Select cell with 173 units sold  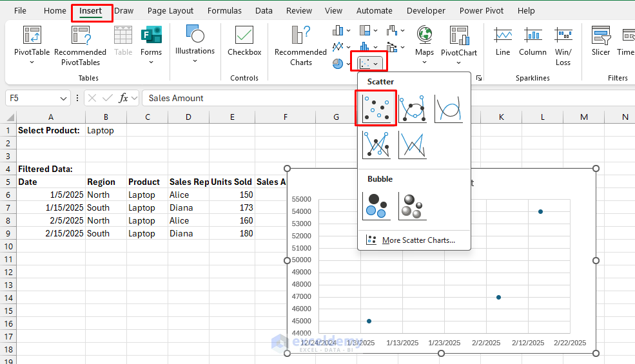(x=232, y=207)
